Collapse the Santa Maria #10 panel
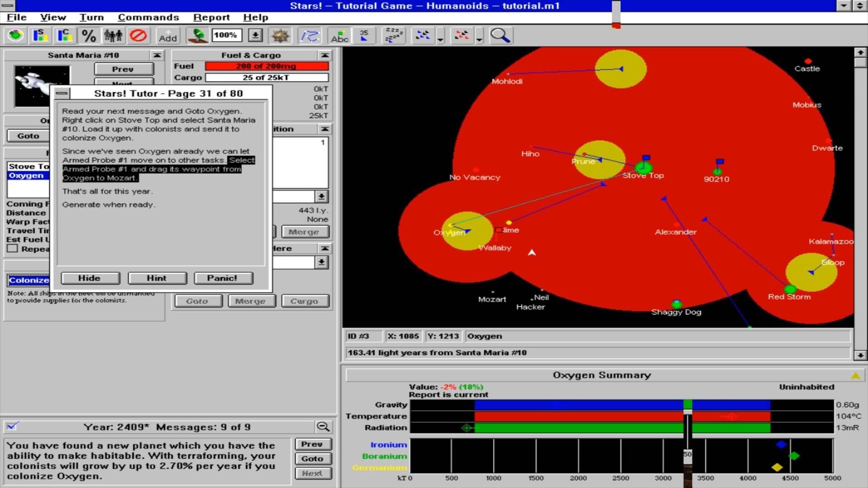The height and width of the screenshot is (488, 868). (x=157, y=55)
